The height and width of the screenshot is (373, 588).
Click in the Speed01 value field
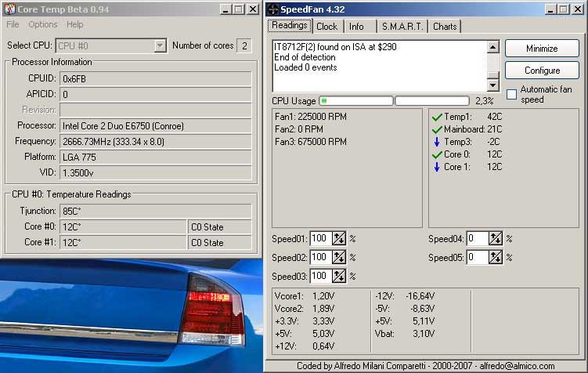pos(321,239)
